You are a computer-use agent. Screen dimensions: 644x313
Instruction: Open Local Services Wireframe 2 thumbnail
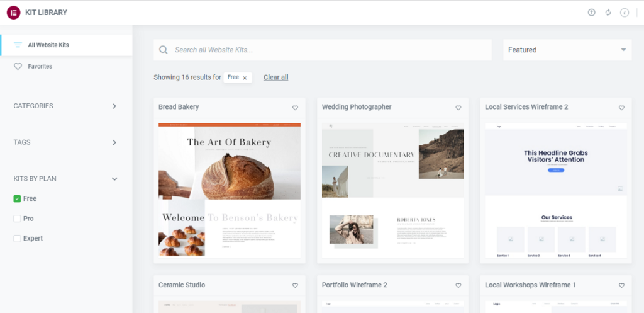tap(556, 190)
